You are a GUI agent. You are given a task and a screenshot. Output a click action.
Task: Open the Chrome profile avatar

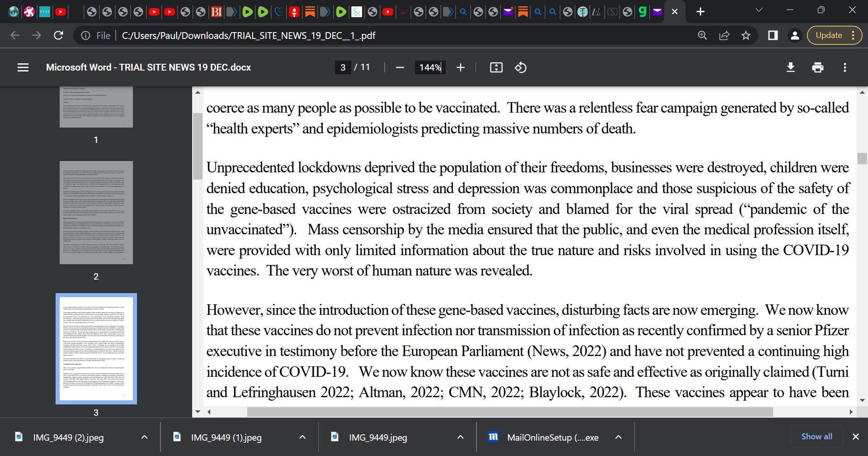coord(795,35)
